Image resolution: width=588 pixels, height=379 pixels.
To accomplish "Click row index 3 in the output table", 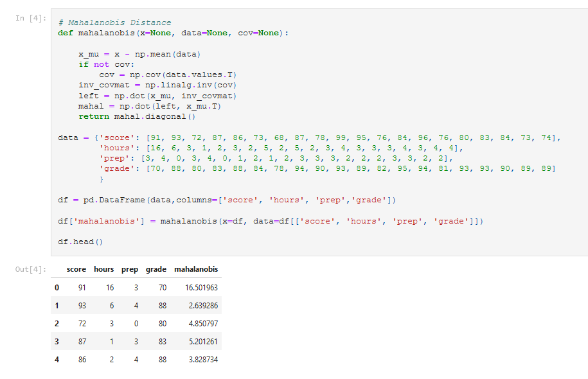I will tap(56, 341).
